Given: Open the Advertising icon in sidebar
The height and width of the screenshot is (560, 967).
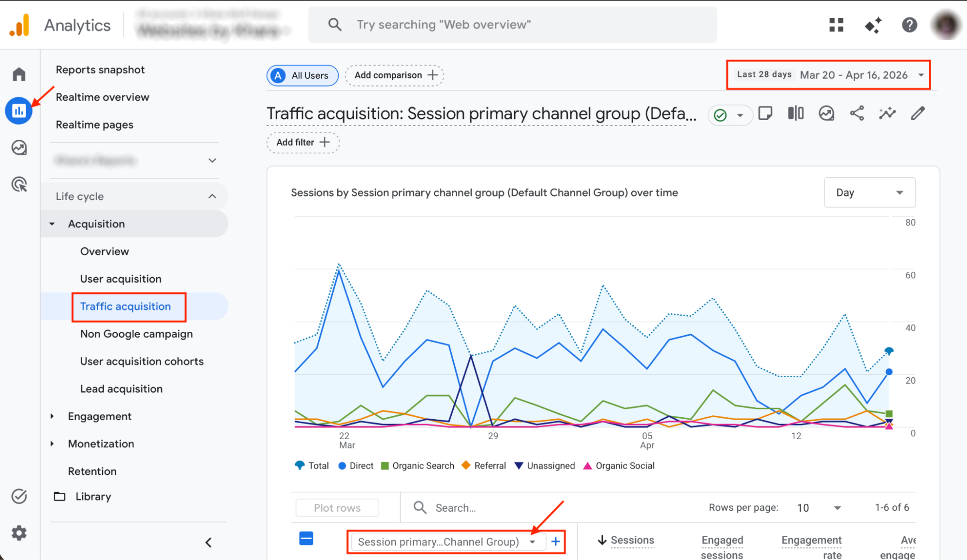Looking at the screenshot, I should tap(19, 184).
